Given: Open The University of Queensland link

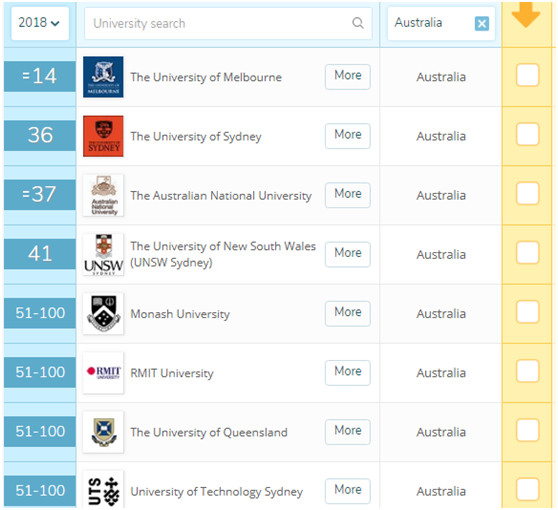Looking at the screenshot, I should [209, 432].
